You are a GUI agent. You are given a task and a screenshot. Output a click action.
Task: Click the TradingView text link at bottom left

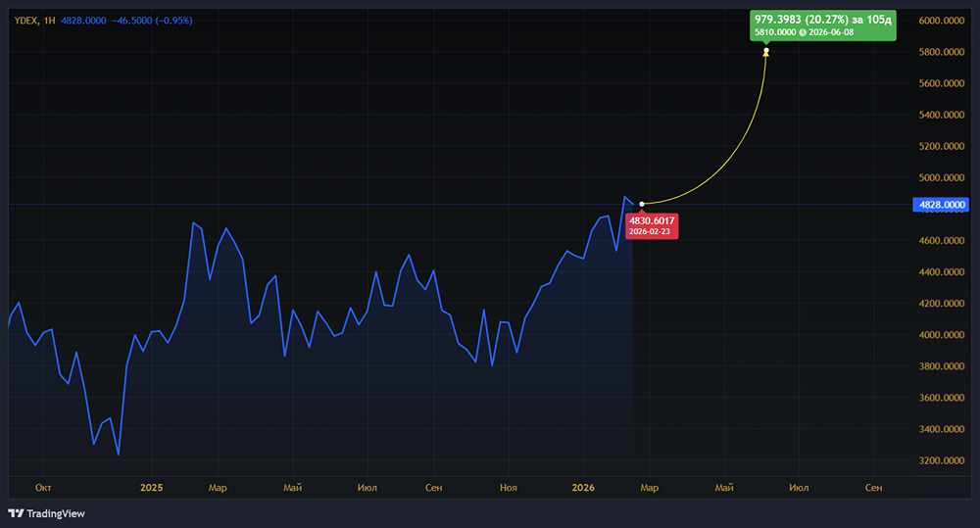click(x=56, y=513)
